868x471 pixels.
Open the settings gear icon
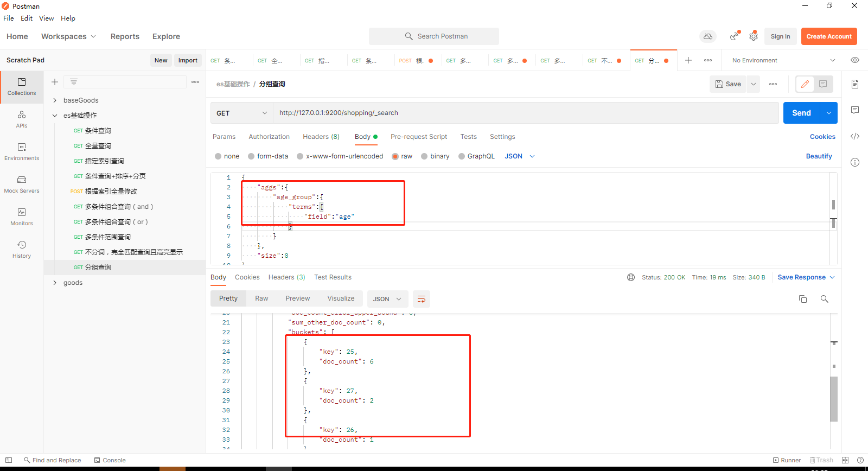[754, 36]
